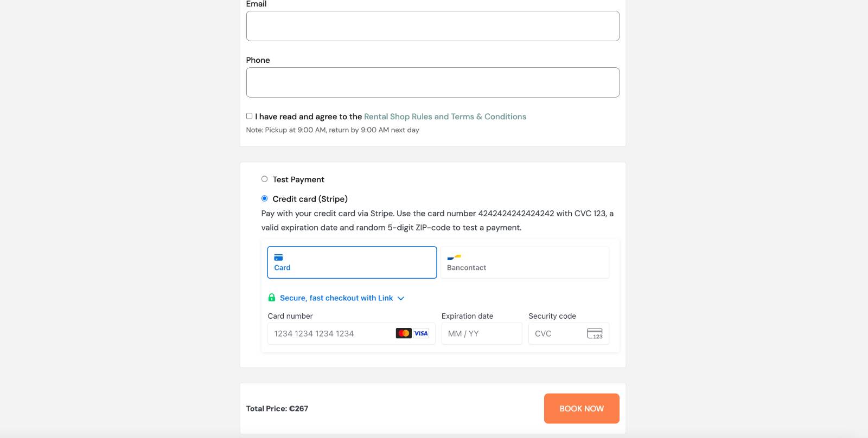Image resolution: width=868 pixels, height=438 pixels.
Task: Click the Bancontact logo icon
Action: pos(454,257)
